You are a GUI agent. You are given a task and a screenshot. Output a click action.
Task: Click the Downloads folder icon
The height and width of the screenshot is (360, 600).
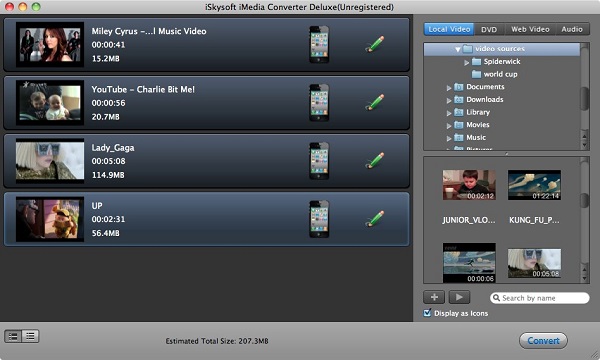coord(458,99)
